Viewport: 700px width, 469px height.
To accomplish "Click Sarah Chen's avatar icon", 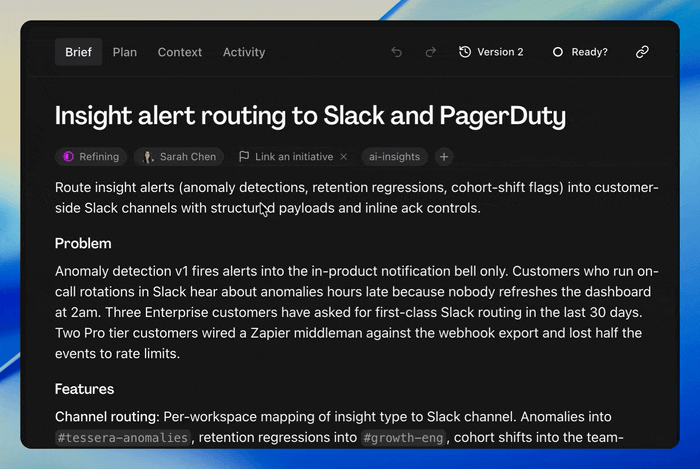I will (148, 157).
